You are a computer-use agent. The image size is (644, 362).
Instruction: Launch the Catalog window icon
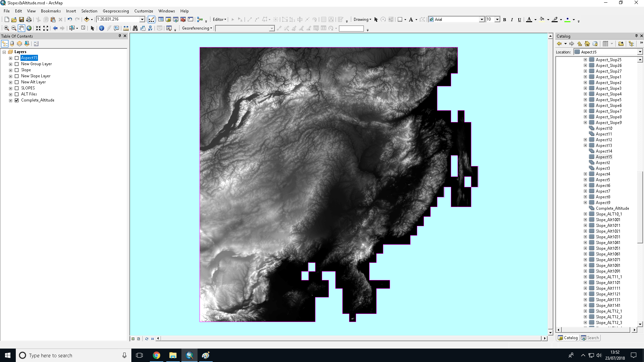[168, 19]
